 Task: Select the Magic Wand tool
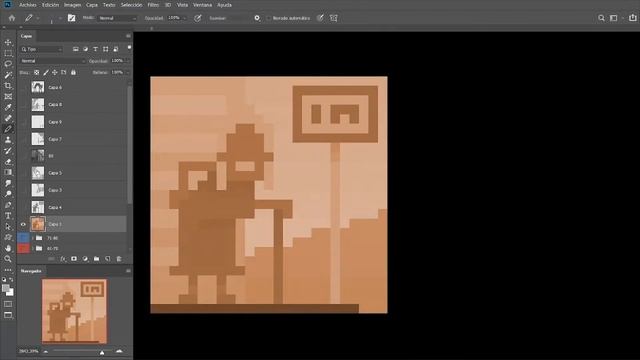(x=8, y=75)
